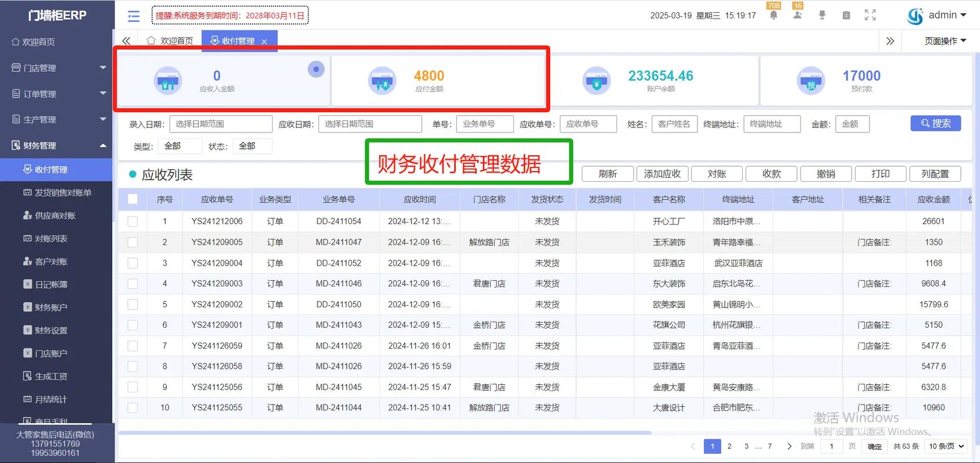
Task: Click the horizontal scrollbar below the table
Action: pos(385,432)
